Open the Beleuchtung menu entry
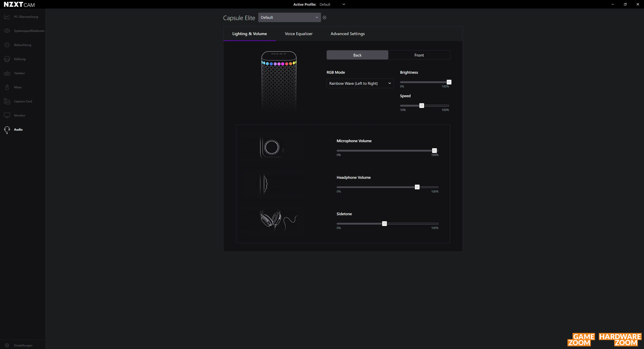 23,45
